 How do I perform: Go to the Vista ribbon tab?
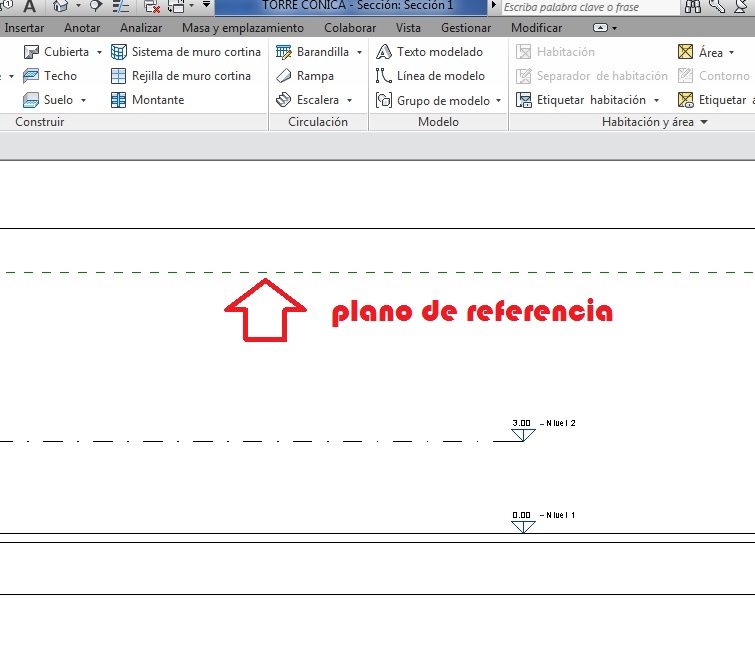[x=408, y=28]
